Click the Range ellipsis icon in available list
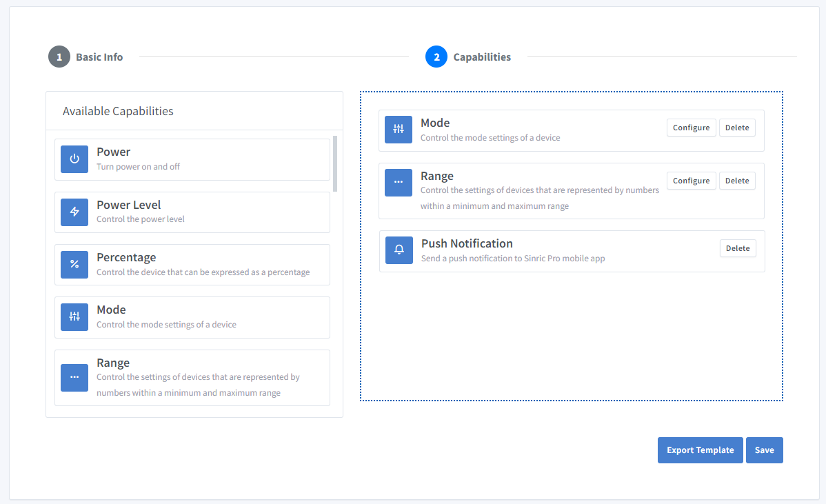The height and width of the screenshot is (504, 826). point(74,377)
